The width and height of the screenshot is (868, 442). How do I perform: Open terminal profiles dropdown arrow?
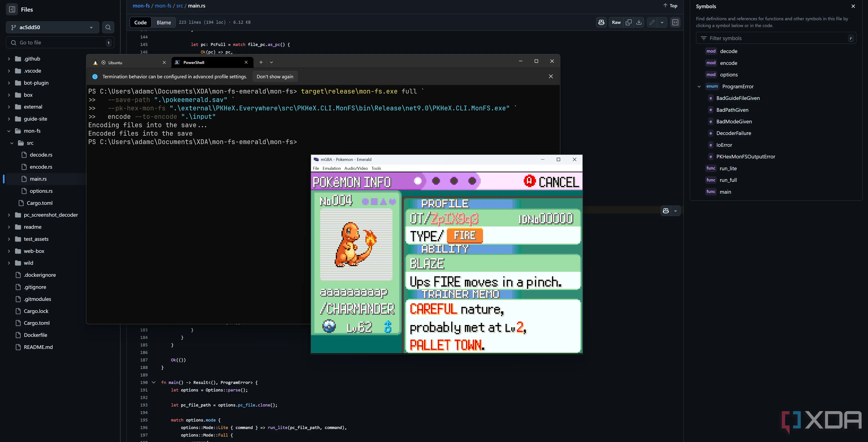tap(271, 62)
